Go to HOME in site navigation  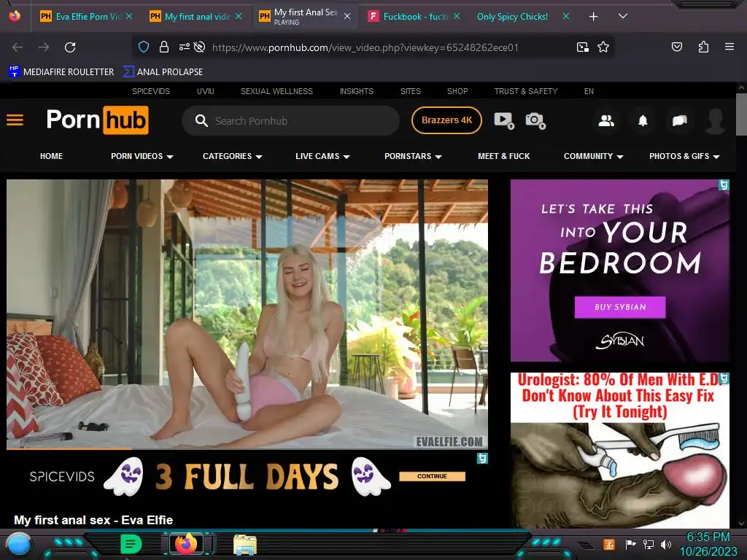[52, 156]
